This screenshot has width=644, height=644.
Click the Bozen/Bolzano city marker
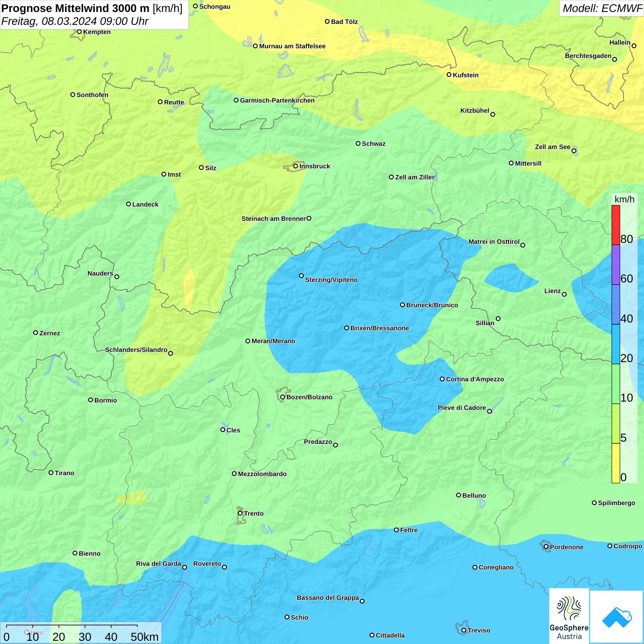click(x=283, y=397)
